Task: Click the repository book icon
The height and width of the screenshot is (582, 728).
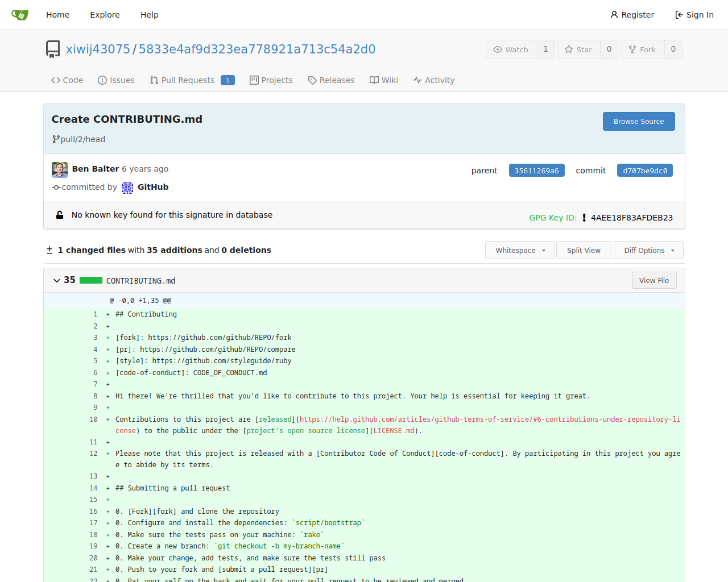Action: tap(53, 49)
